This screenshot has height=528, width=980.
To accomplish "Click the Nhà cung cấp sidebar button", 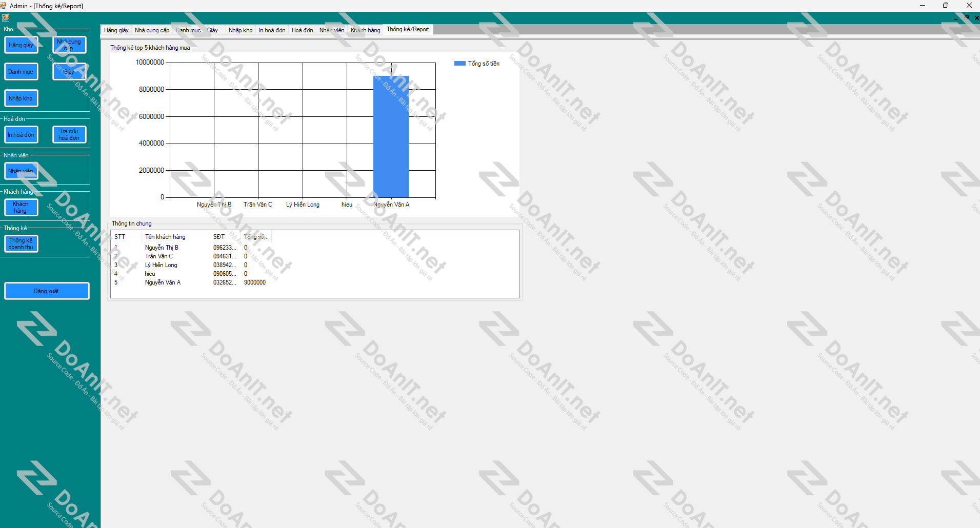I will [69, 45].
